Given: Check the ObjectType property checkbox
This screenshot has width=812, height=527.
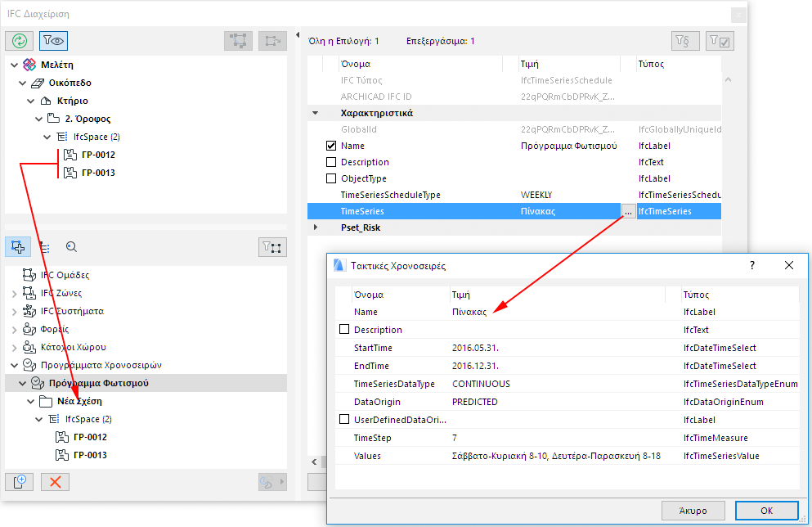Looking at the screenshot, I should point(331,178).
